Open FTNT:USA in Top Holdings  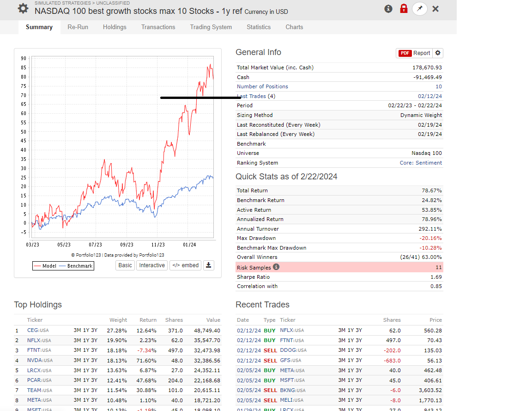[39, 350]
